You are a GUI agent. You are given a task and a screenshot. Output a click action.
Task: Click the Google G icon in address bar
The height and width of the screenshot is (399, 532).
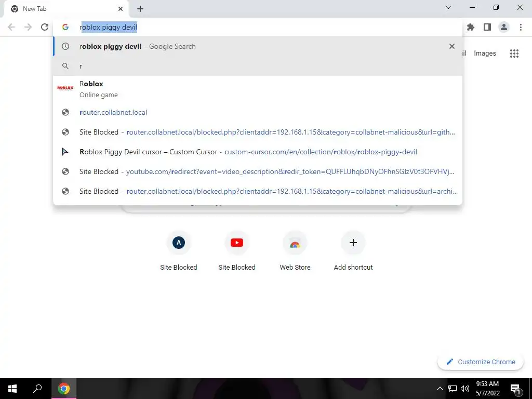click(65, 27)
